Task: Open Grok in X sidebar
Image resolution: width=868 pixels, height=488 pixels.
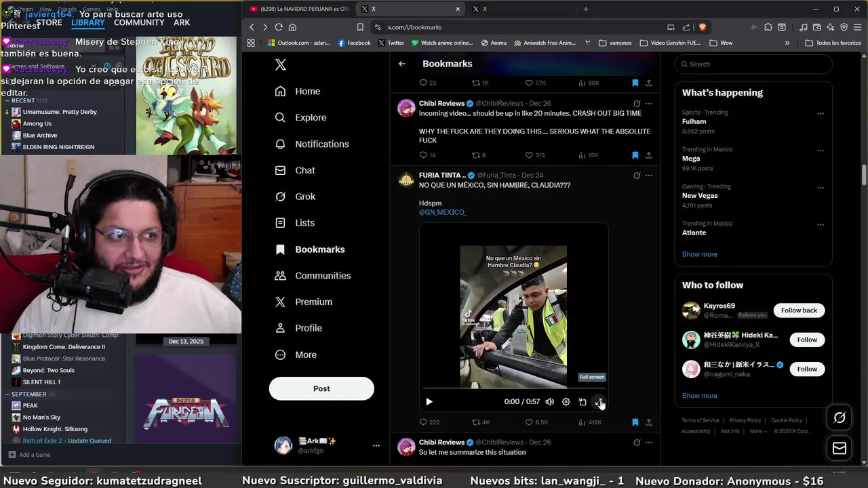Action: click(x=296, y=197)
